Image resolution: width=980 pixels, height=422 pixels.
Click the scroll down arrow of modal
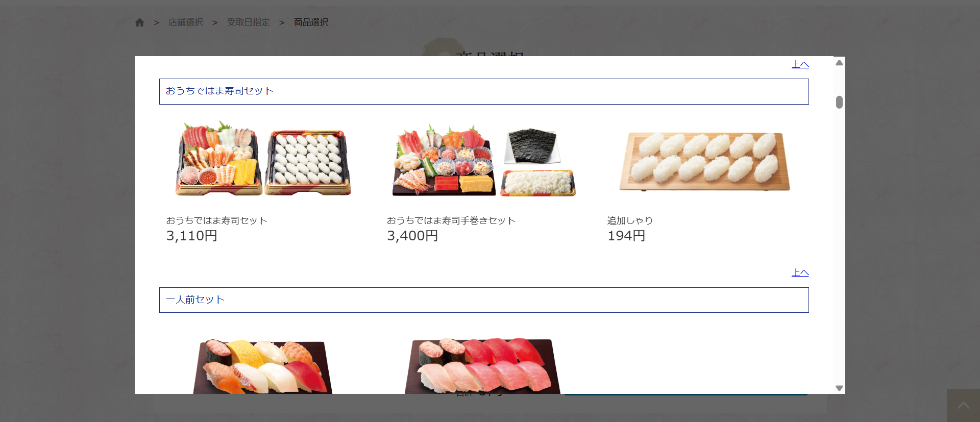839,388
